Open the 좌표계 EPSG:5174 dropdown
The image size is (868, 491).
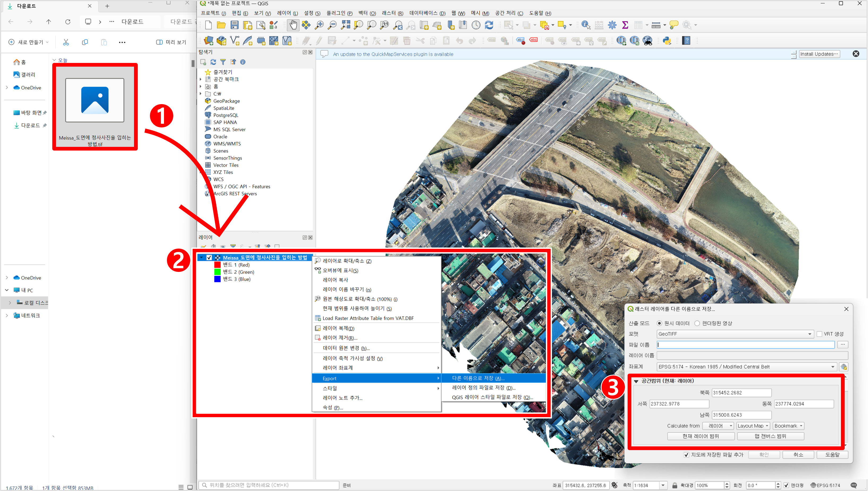(x=747, y=367)
